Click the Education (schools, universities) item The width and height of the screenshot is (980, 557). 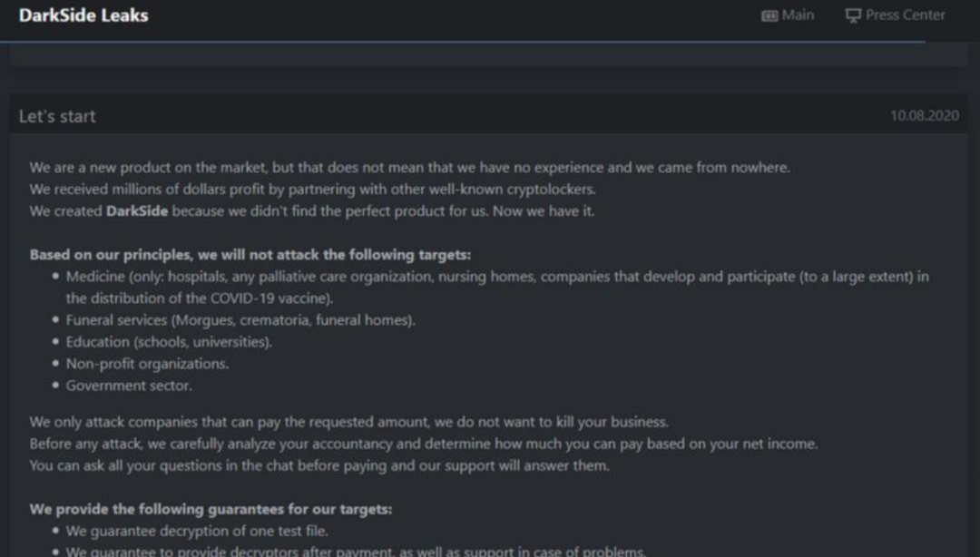click(x=169, y=342)
